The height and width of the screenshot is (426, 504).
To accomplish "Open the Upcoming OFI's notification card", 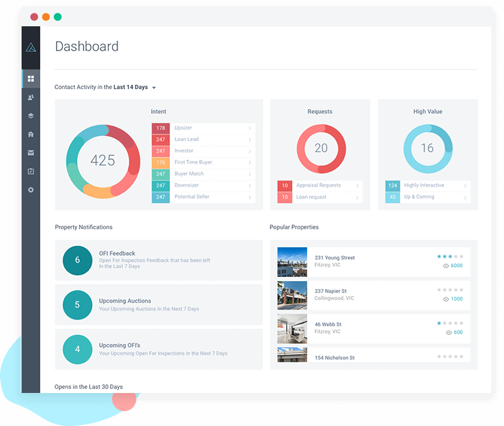I will tap(159, 349).
